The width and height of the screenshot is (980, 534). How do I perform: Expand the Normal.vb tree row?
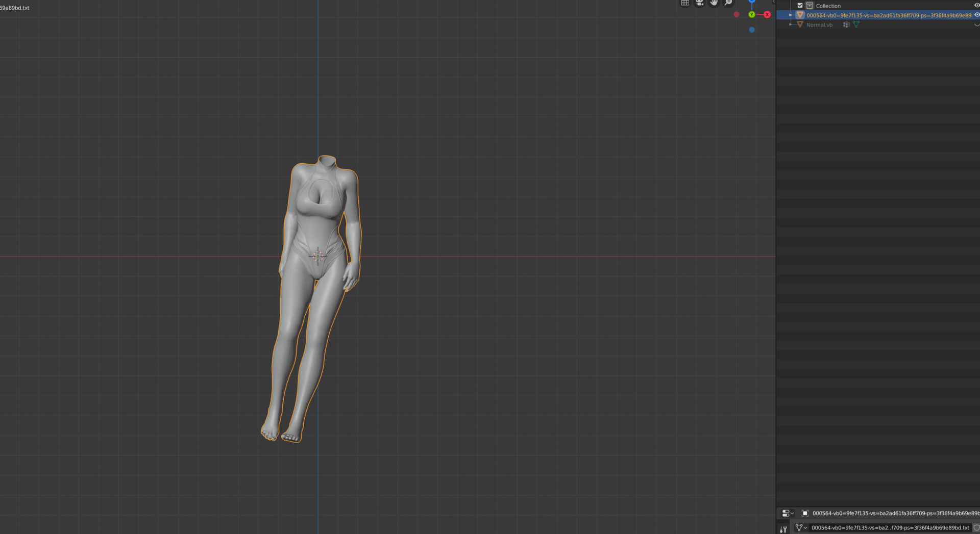tap(790, 24)
